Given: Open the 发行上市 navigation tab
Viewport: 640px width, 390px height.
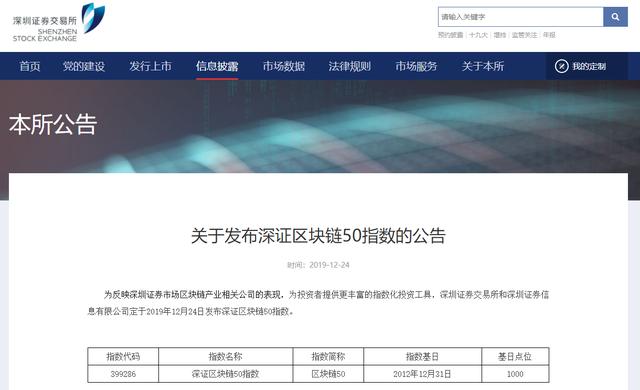Looking at the screenshot, I should click(150, 66).
